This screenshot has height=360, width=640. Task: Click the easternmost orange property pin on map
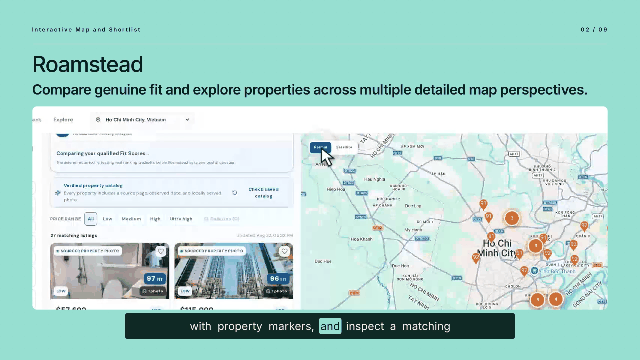(x=584, y=226)
